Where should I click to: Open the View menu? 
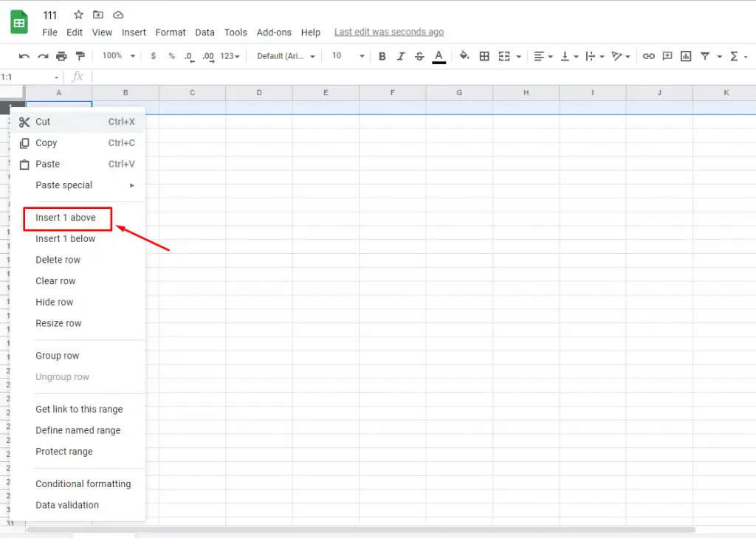click(x=102, y=32)
